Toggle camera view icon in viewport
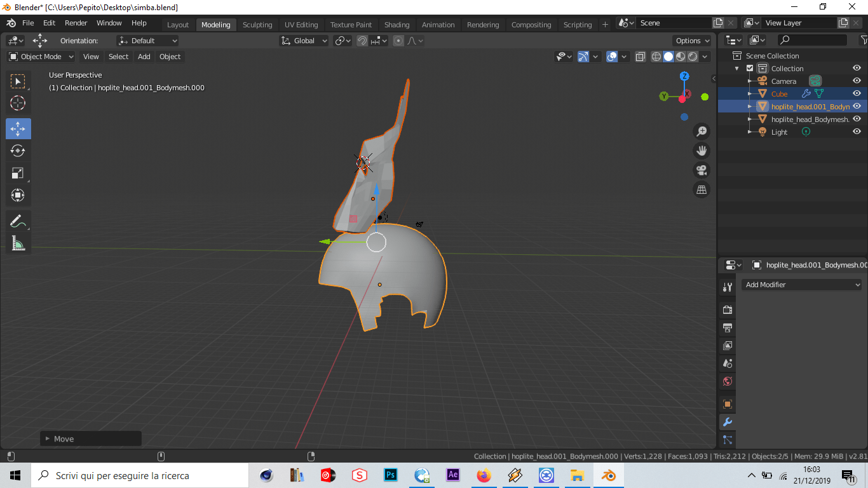The image size is (868, 488). 702,170
